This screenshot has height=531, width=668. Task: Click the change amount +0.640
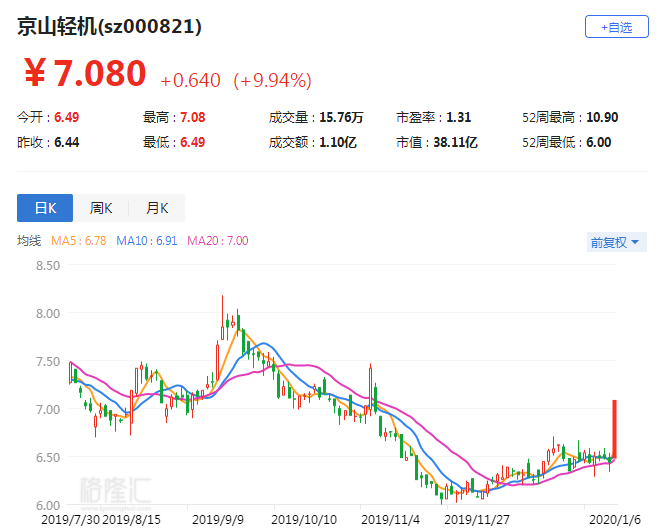point(190,80)
